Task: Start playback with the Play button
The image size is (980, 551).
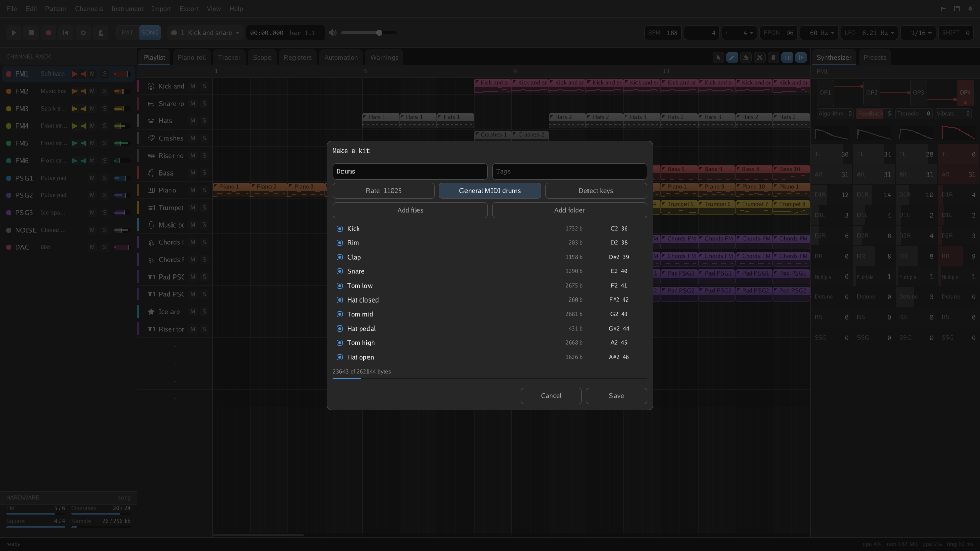Action: pyautogui.click(x=14, y=33)
